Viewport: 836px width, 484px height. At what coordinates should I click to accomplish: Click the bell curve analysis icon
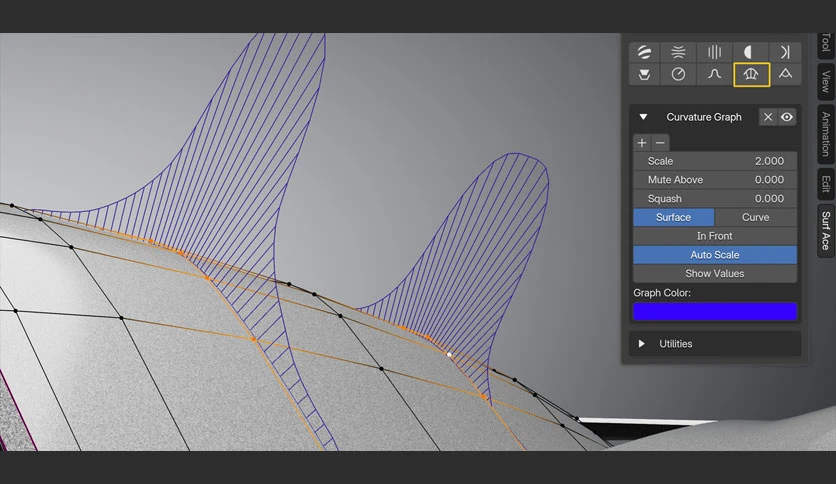click(x=714, y=74)
